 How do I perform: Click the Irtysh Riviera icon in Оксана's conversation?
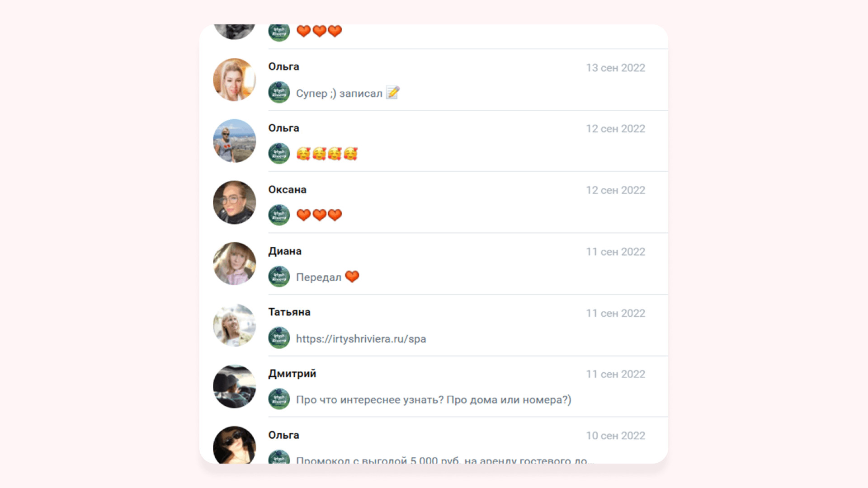point(279,215)
